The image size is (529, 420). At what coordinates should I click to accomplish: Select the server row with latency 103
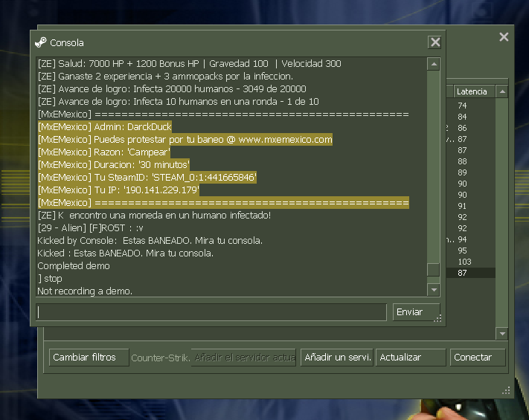pyautogui.click(x=471, y=262)
